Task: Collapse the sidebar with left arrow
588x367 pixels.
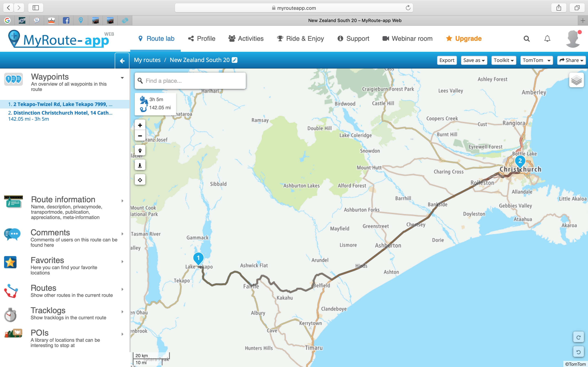Action: point(122,61)
